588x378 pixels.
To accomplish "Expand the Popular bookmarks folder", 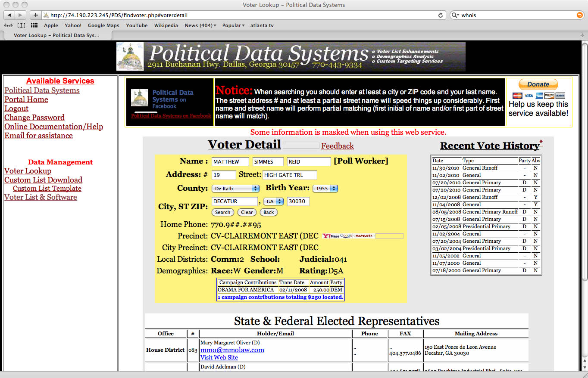I will pos(233,25).
